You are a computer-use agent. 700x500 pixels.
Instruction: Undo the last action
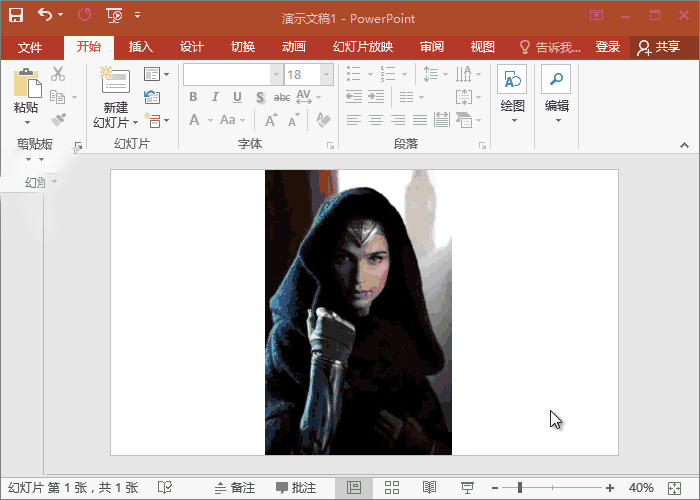pos(45,15)
